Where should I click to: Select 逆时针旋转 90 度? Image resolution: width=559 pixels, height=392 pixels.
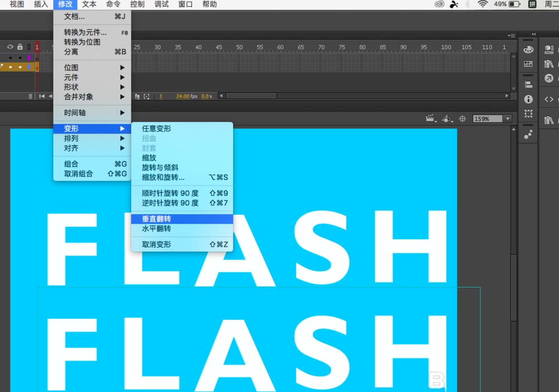click(182, 203)
